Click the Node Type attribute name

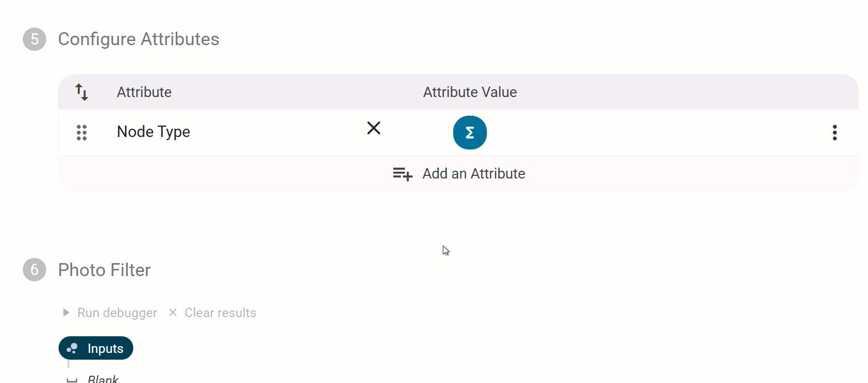click(x=153, y=132)
